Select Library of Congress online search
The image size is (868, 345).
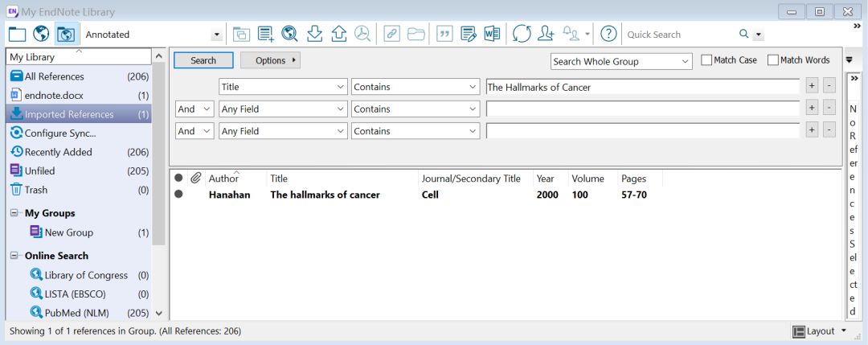point(79,275)
